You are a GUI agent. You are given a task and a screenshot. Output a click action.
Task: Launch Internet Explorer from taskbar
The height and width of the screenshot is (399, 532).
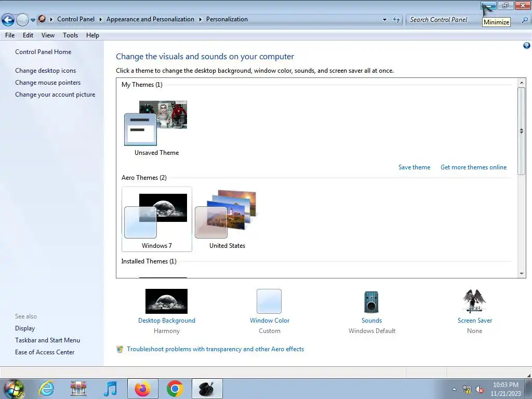point(46,389)
